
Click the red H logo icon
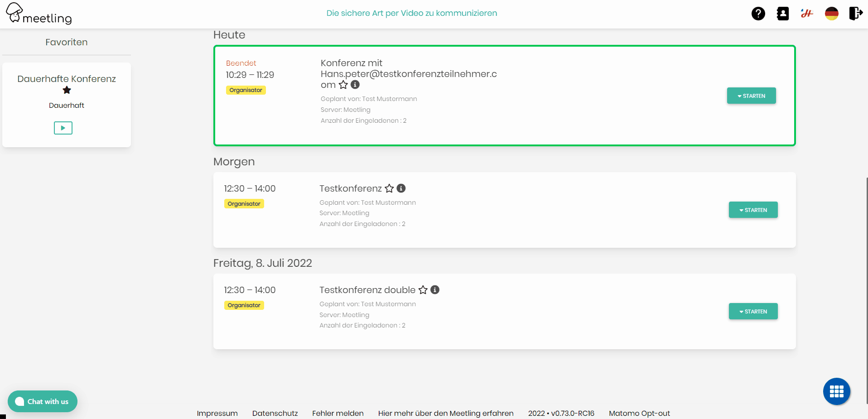coord(807,14)
